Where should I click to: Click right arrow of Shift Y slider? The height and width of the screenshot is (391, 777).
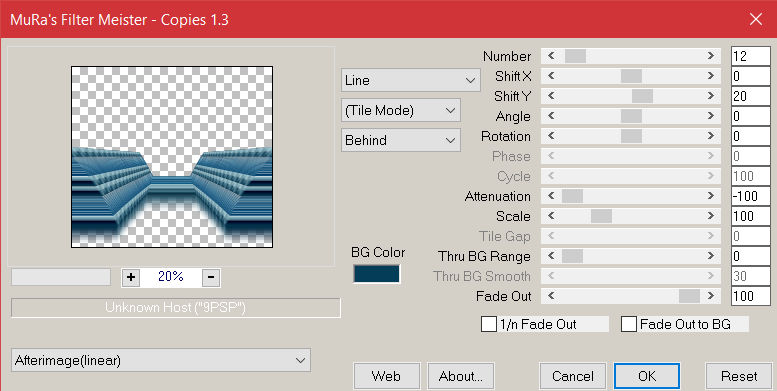pos(711,96)
